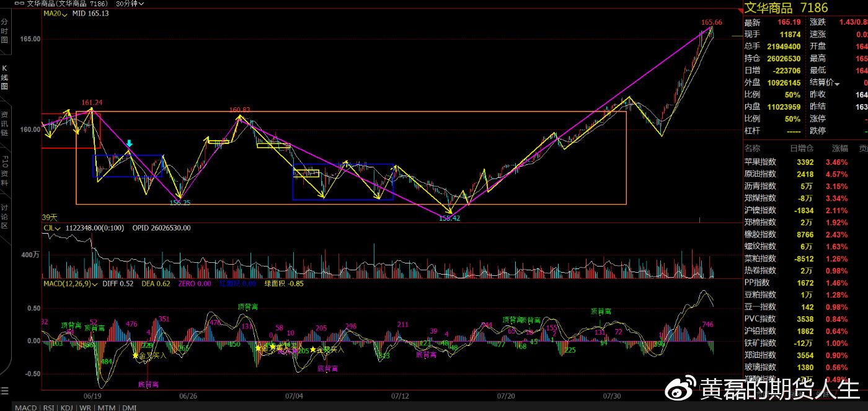Select 沪铅指数 row in the list

(x=805, y=331)
